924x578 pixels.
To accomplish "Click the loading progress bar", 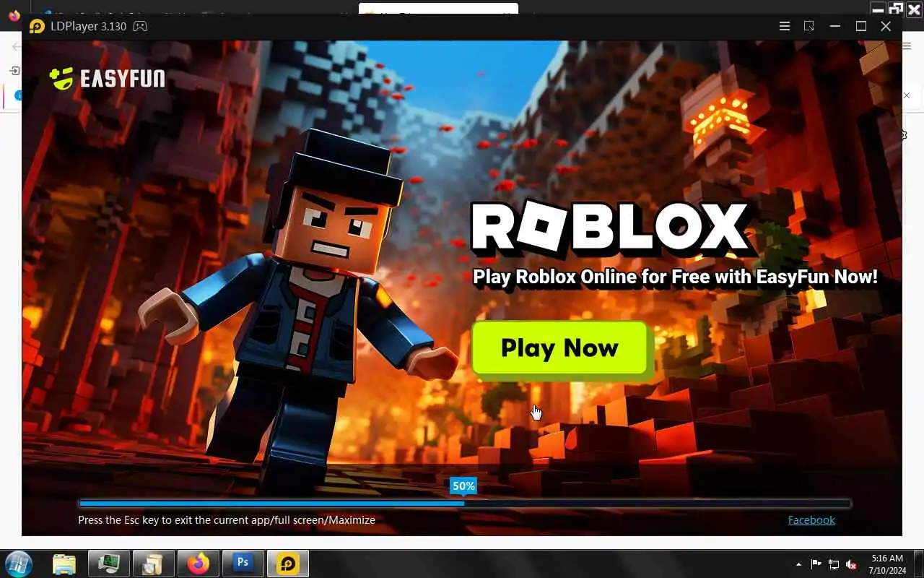I will (464, 504).
